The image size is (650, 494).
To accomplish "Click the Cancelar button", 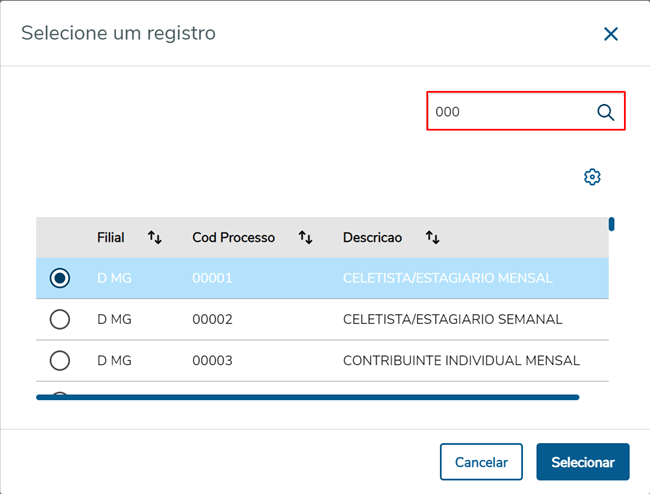I will click(x=481, y=462).
